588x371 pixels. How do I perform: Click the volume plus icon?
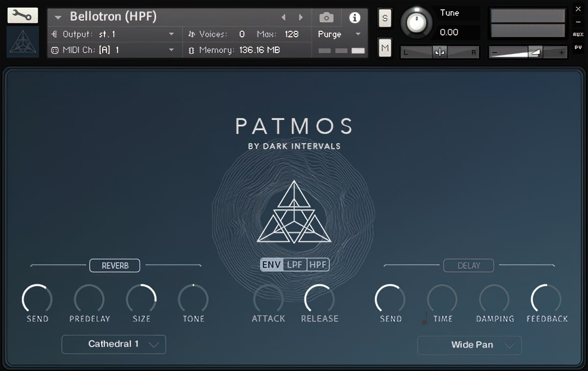click(561, 53)
